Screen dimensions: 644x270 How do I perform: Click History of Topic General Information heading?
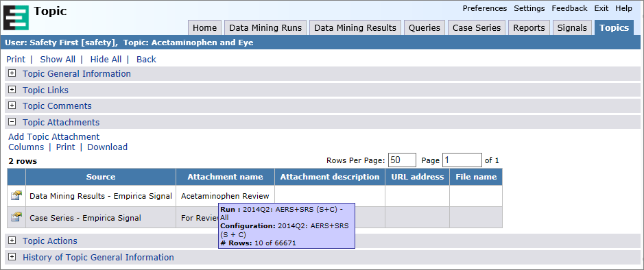coord(98,257)
